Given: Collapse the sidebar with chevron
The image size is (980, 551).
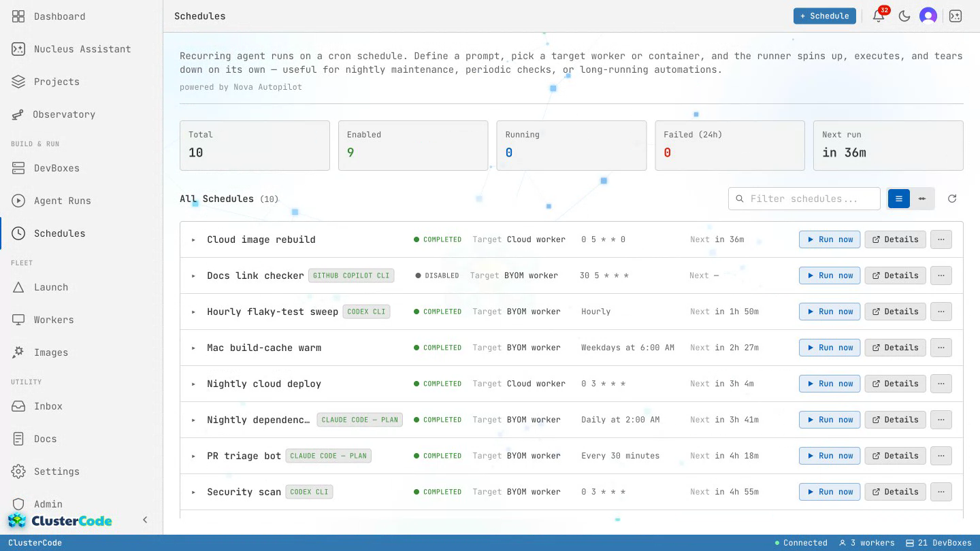Looking at the screenshot, I should pyautogui.click(x=145, y=520).
